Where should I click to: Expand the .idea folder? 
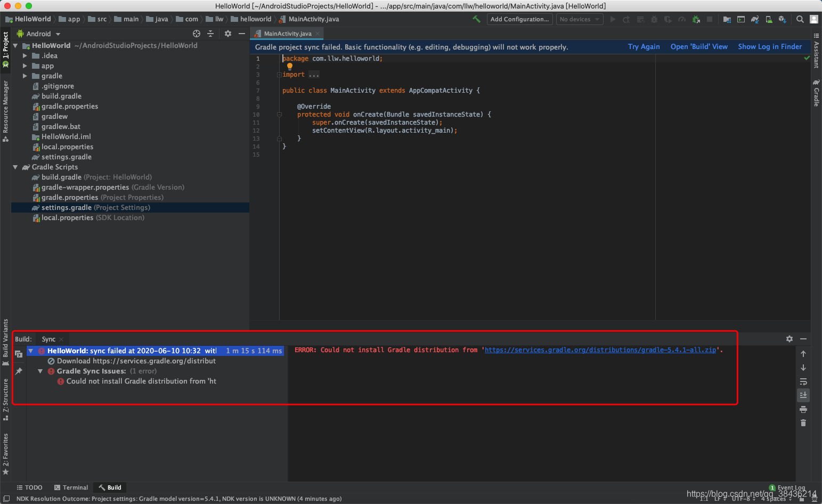point(25,55)
